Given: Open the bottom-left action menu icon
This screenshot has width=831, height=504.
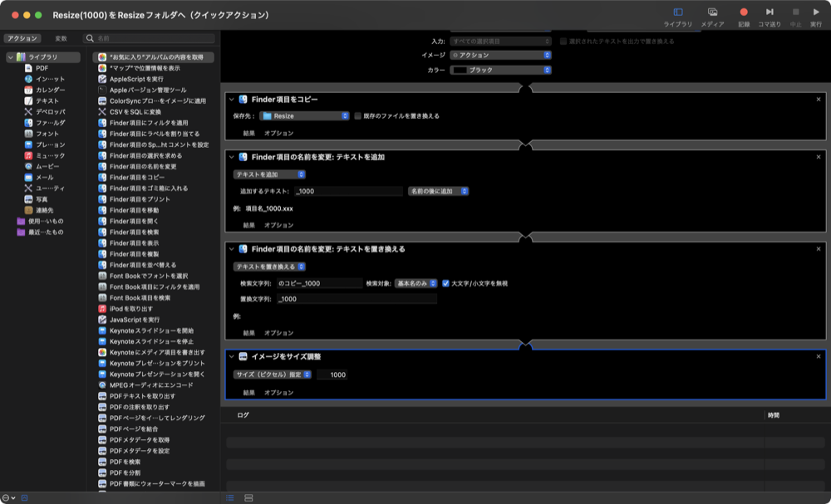Looking at the screenshot, I should [x=8, y=497].
